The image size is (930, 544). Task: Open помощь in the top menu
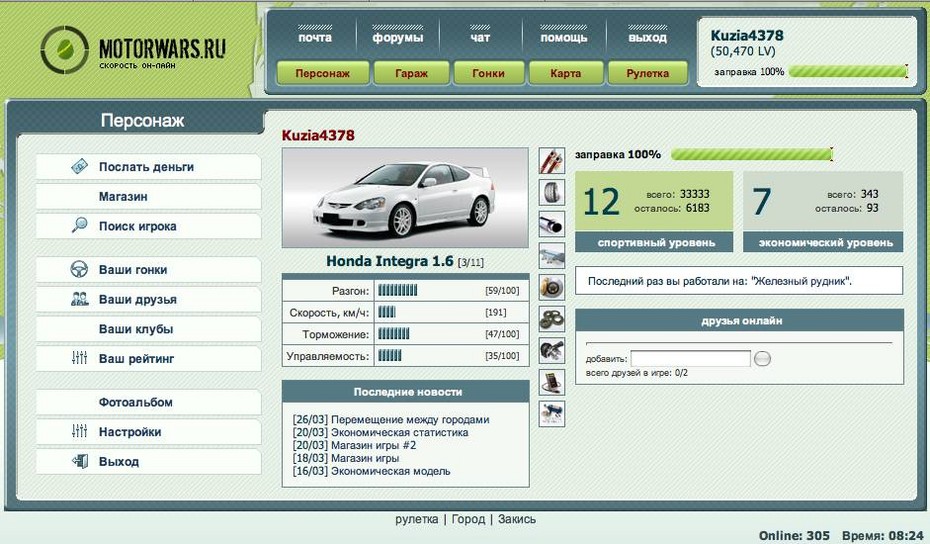point(563,37)
